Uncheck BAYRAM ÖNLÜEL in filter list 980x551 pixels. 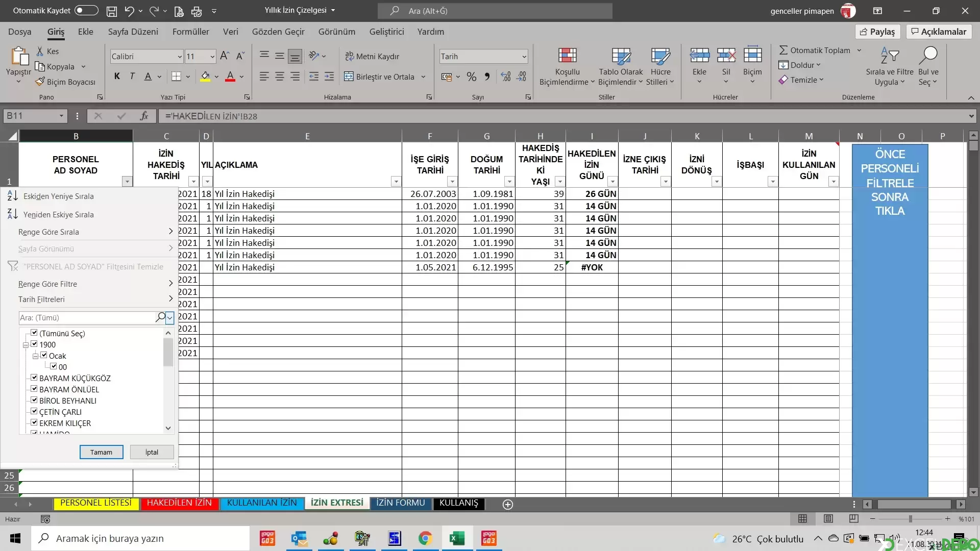[x=34, y=389]
